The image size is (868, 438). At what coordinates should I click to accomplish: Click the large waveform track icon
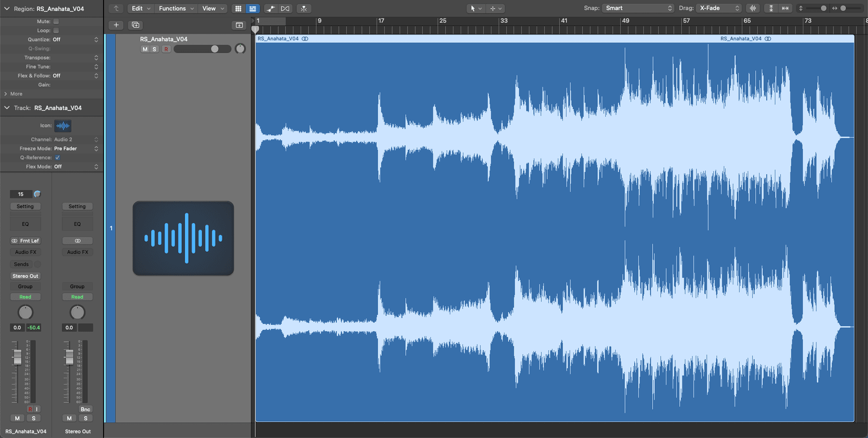click(x=183, y=238)
